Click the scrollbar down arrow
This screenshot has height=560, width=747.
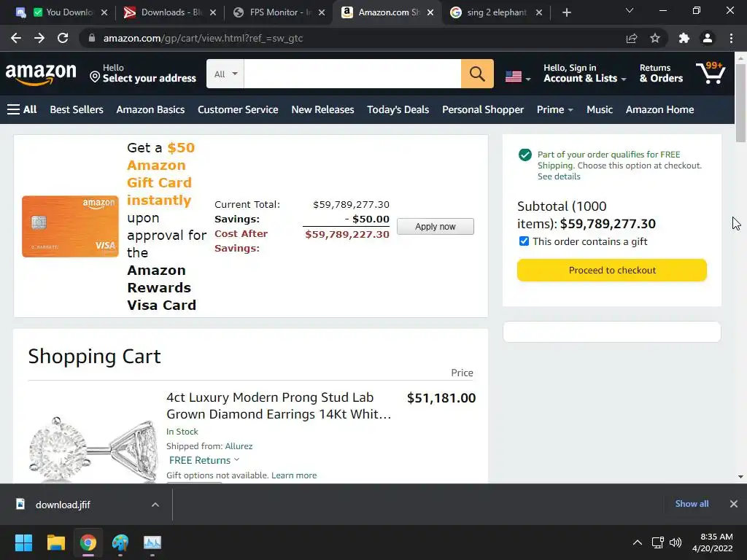coord(740,476)
